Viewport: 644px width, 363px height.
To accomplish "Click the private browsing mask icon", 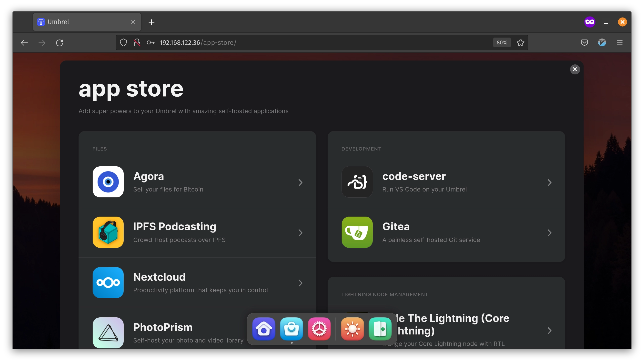I will (590, 22).
